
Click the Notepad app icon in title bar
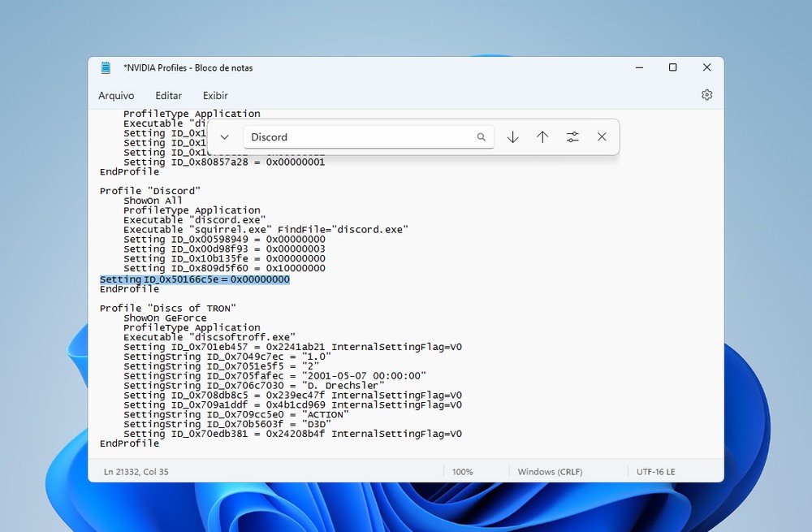[x=106, y=68]
